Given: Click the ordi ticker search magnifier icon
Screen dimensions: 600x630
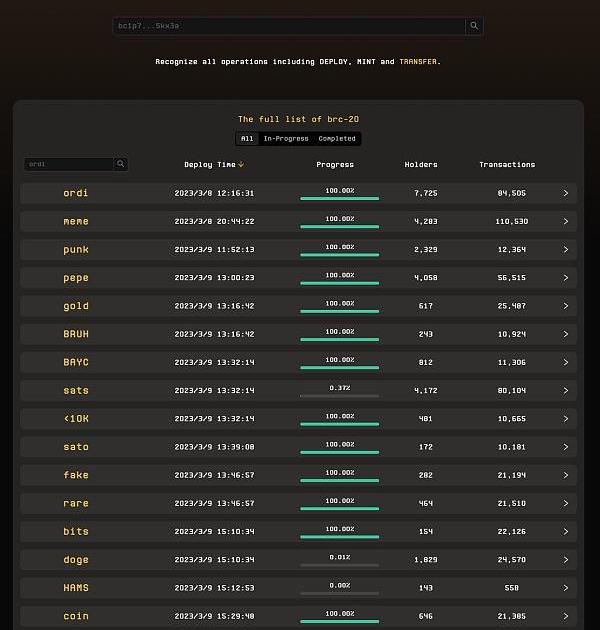Looking at the screenshot, I should tap(121, 164).
